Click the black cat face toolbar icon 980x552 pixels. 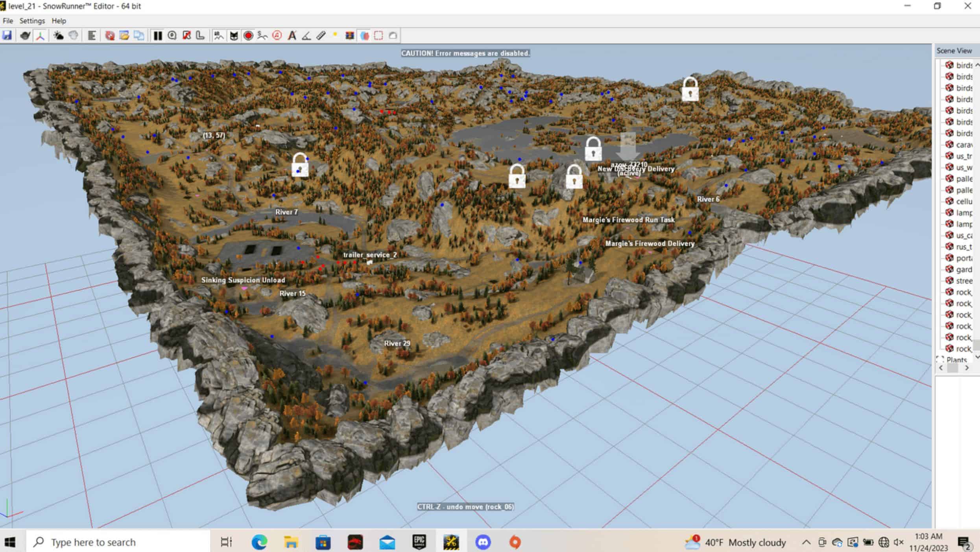coord(234,36)
